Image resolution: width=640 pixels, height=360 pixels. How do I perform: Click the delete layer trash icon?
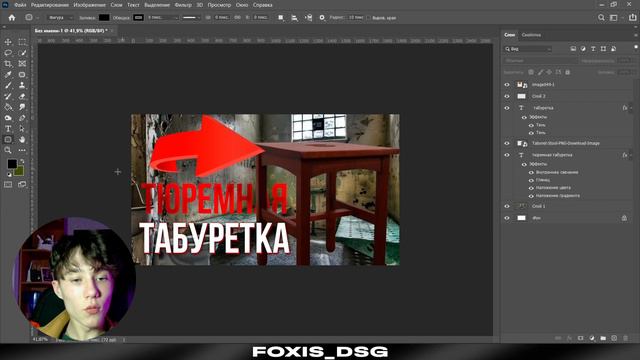coord(625,338)
